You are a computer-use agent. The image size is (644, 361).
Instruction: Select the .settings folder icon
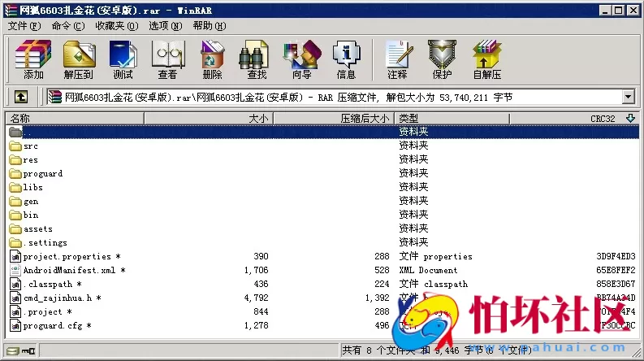[15, 242]
